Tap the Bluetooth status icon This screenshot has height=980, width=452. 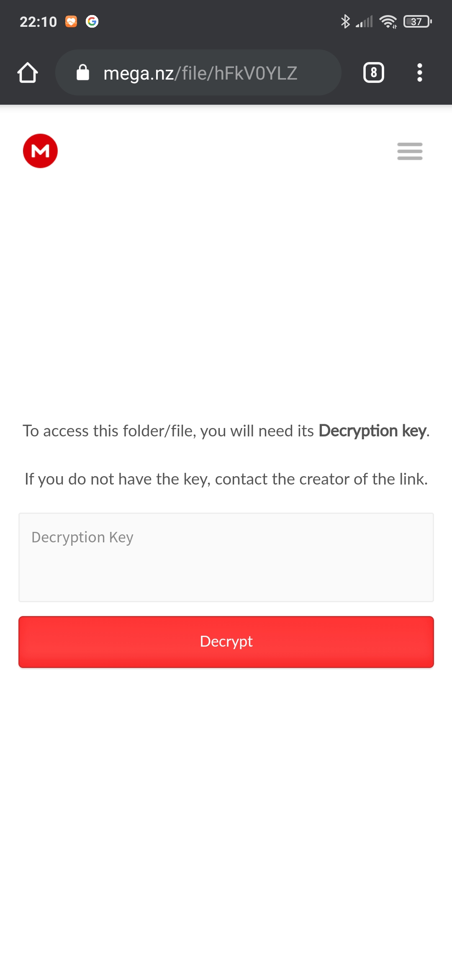click(x=345, y=21)
